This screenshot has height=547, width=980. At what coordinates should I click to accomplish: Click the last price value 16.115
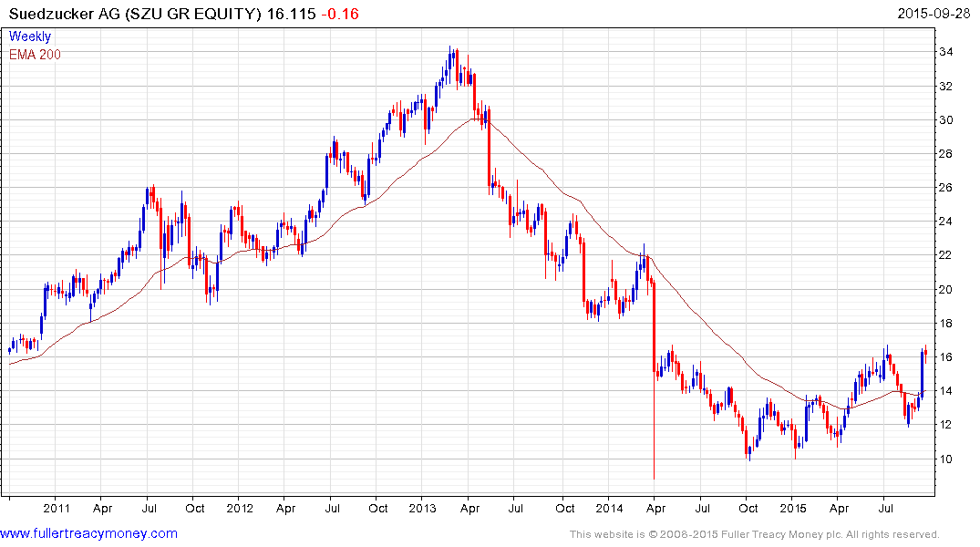(x=291, y=14)
